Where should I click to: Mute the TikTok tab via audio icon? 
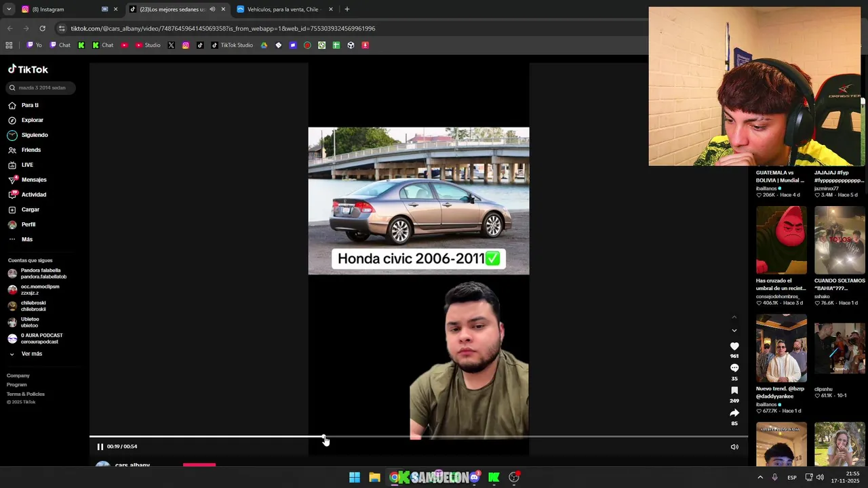[212, 9]
